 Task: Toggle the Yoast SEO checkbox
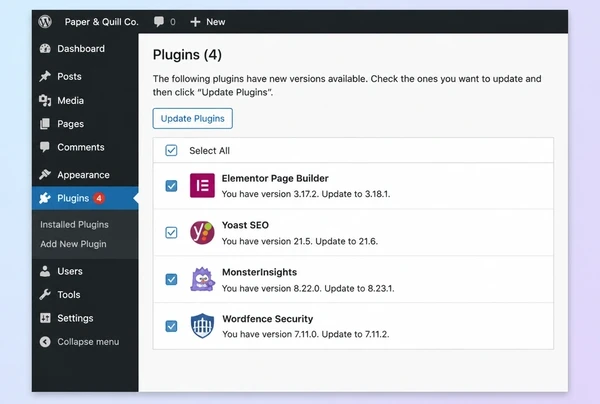pos(171,233)
